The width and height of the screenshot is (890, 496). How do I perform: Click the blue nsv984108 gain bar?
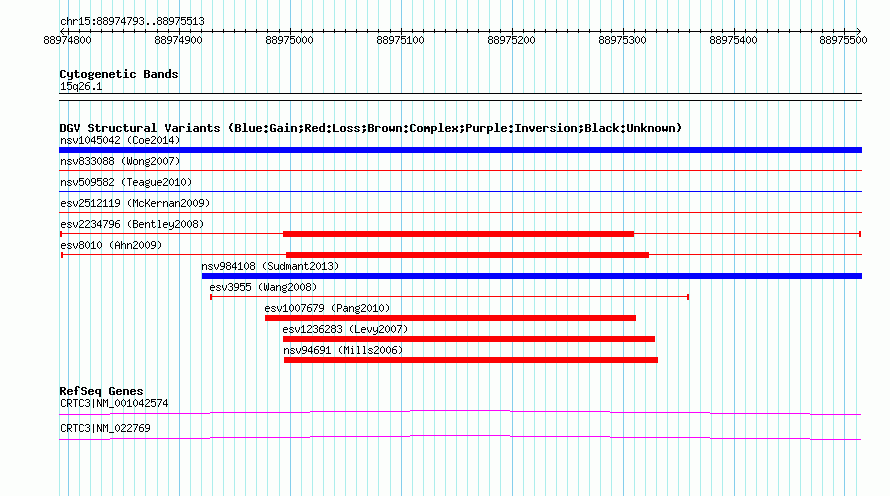[x=532, y=276]
